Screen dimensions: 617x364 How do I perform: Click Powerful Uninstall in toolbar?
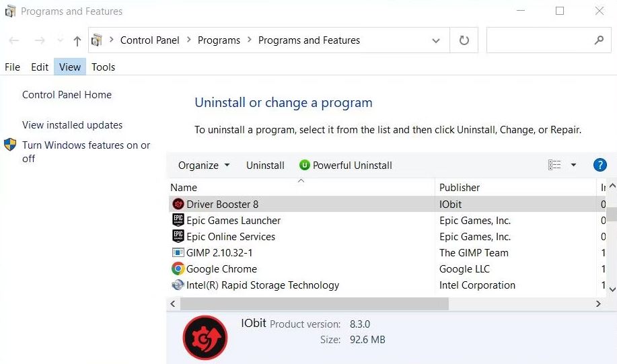(345, 166)
